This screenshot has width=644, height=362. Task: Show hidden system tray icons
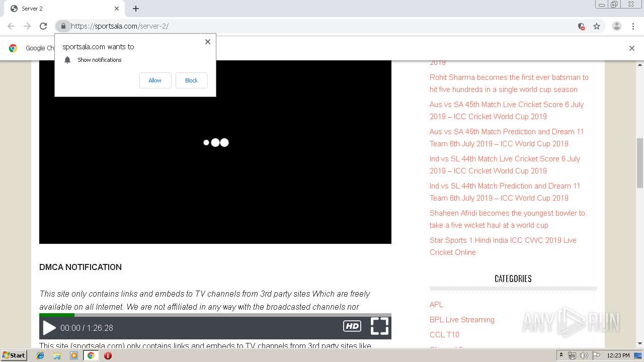click(561, 355)
